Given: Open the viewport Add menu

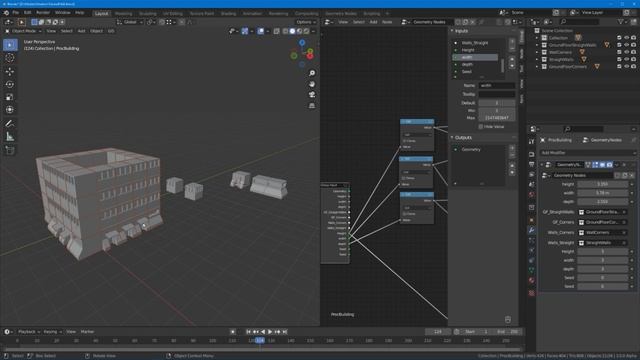Looking at the screenshot, I should (81, 31).
